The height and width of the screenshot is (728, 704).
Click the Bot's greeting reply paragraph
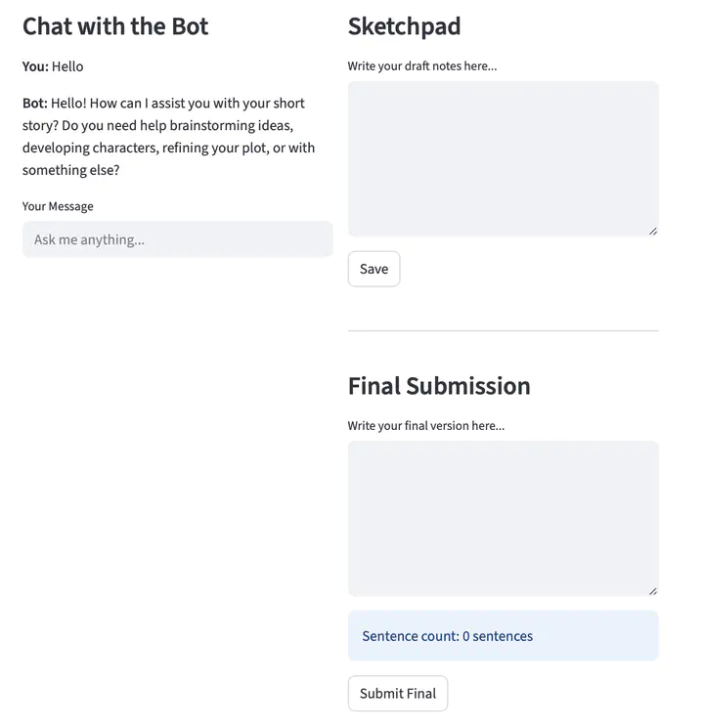tap(168, 137)
